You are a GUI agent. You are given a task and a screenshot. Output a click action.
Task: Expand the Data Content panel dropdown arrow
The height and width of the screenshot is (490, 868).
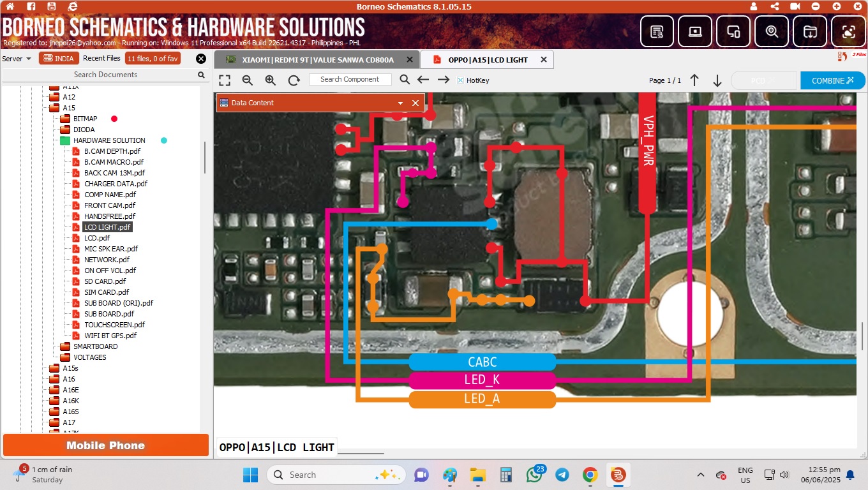[x=401, y=103]
